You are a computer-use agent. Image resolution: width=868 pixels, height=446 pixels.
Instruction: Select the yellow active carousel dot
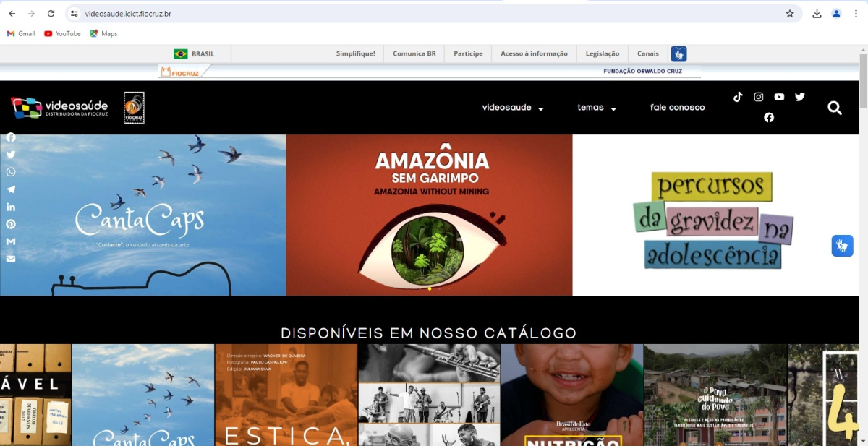(x=430, y=288)
